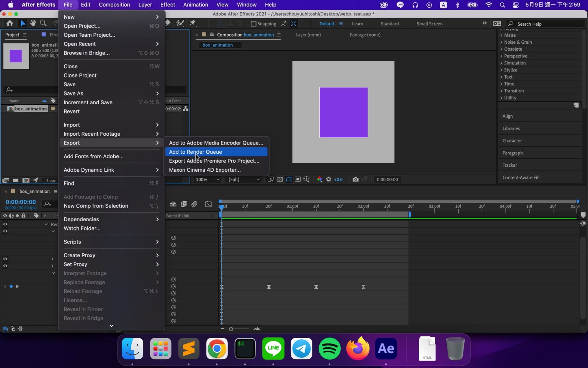Click the timeline zoom slider handle
This screenshot has width=588, height=368.
[x=231, y=329]
